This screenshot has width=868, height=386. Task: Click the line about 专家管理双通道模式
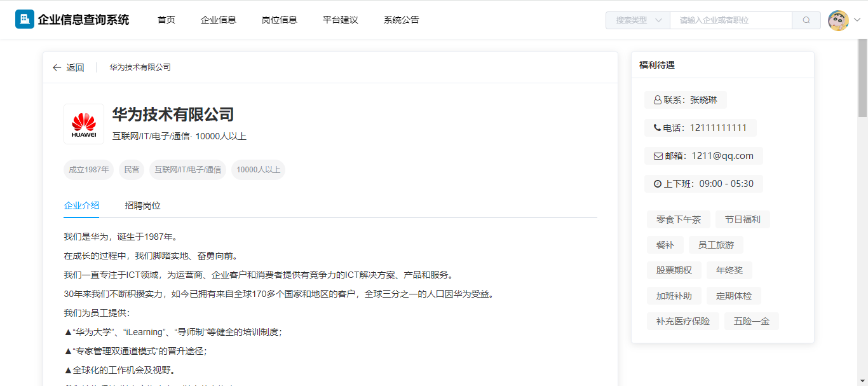pos(135,351)
